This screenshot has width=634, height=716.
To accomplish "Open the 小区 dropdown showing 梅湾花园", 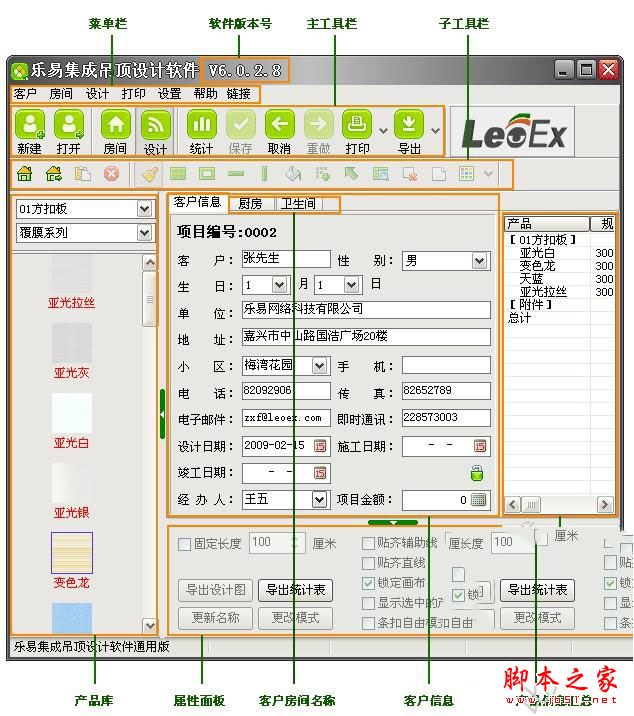I will click(319, 366).
